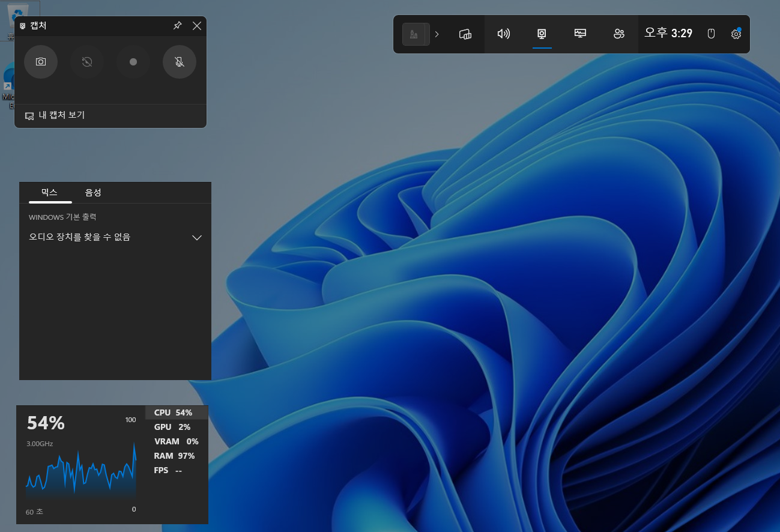Viewport: 780px width, 532px height.
Task: Open the widget menu in Game Bar
Action: tap(465, 34)
